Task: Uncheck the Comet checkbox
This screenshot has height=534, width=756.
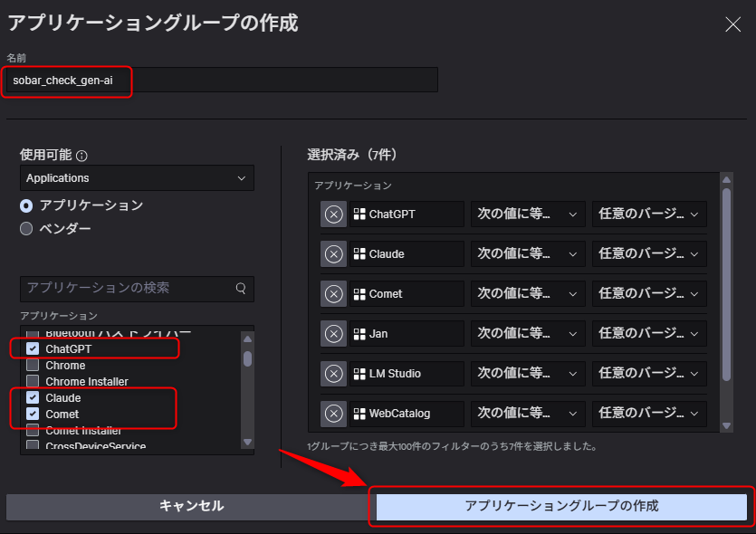Action: (x=33, y=415)
